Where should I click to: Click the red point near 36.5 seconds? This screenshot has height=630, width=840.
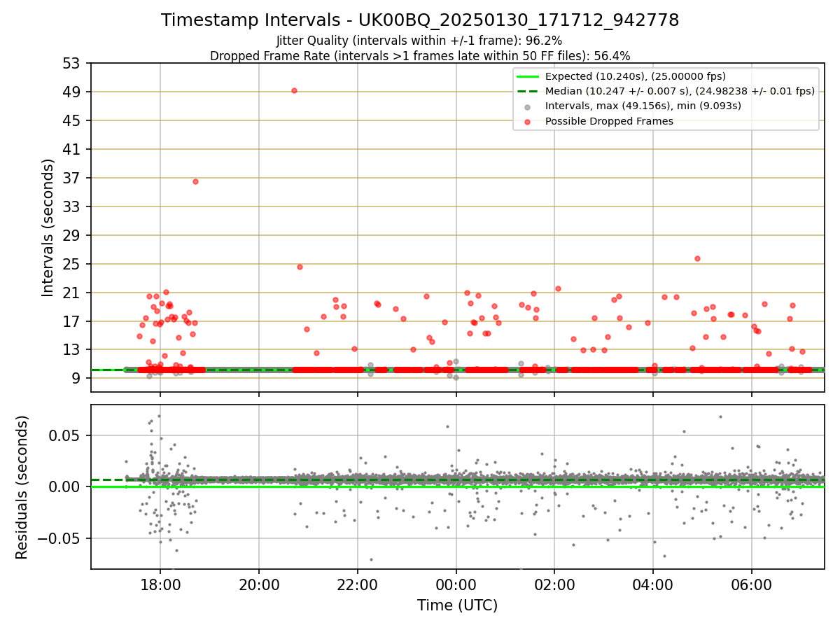tap(195, 181)
